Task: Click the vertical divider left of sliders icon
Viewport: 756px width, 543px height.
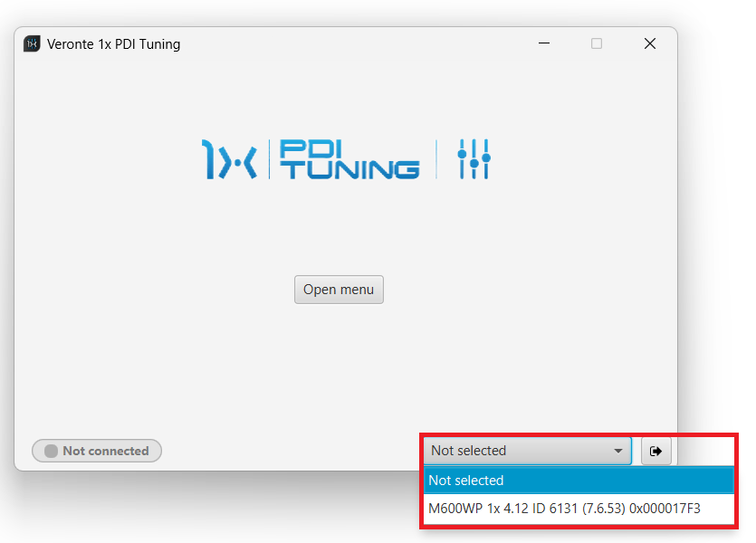Action: [436, 159]
